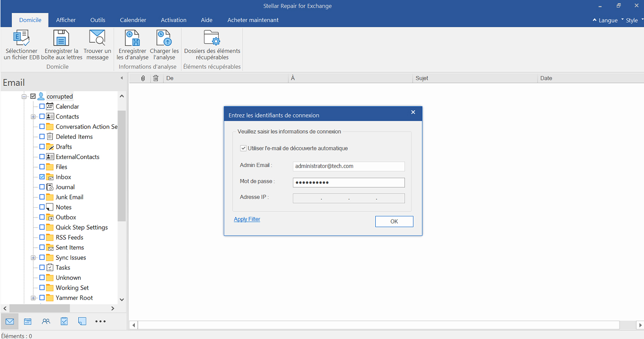This screenshot has height=339, width=644.
Task: Open the Langue dropdown
Action: 605,20
